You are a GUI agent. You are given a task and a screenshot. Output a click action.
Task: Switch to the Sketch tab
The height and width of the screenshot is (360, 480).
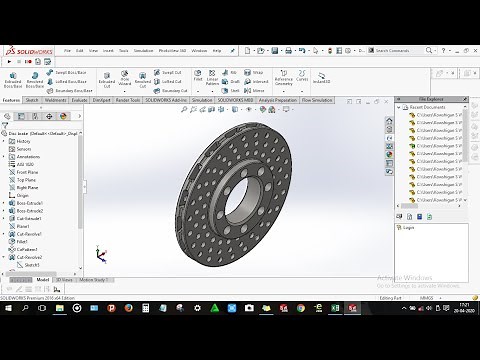tap(32, 100)
